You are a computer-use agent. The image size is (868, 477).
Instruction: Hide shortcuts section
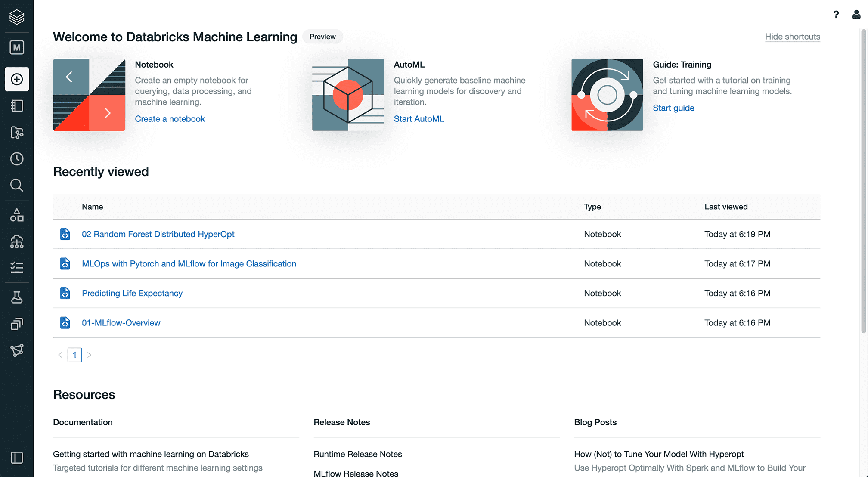(792, 37)
